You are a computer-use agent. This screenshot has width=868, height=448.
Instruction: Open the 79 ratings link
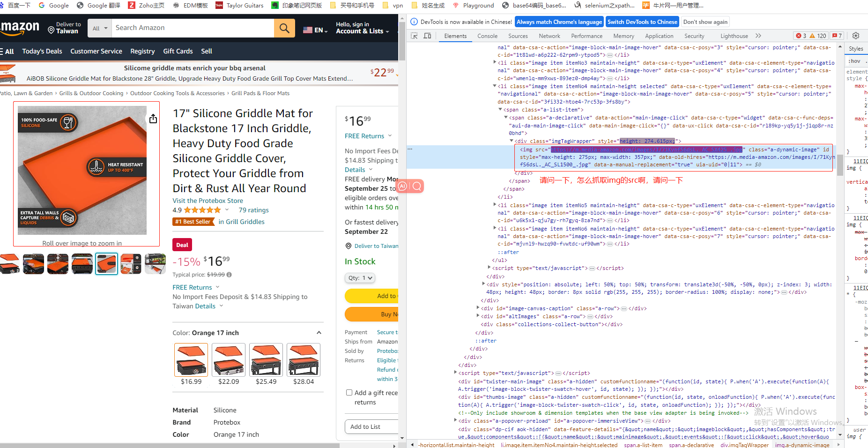tap(253, 210)
